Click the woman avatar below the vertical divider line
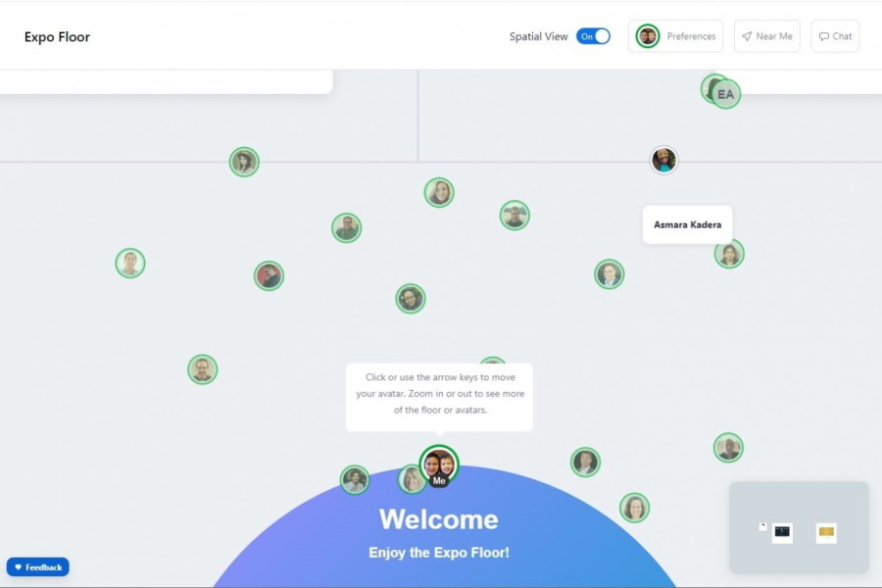The height and width of the screenshot is (588, 882). pos(439,192)
